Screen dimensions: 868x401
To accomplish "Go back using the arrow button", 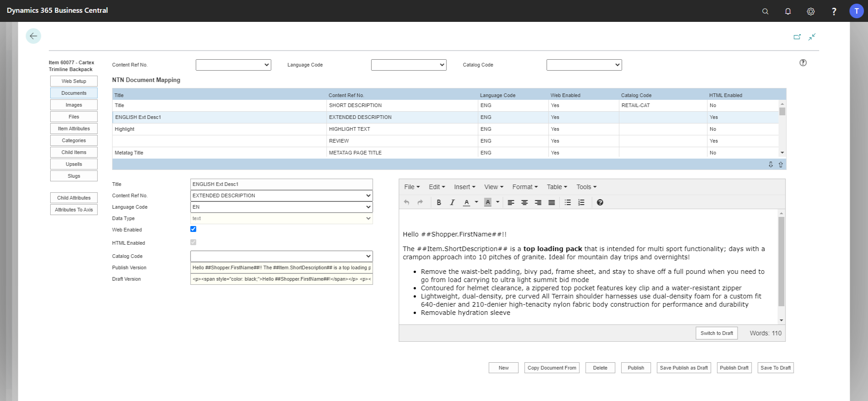I will 33,36.
